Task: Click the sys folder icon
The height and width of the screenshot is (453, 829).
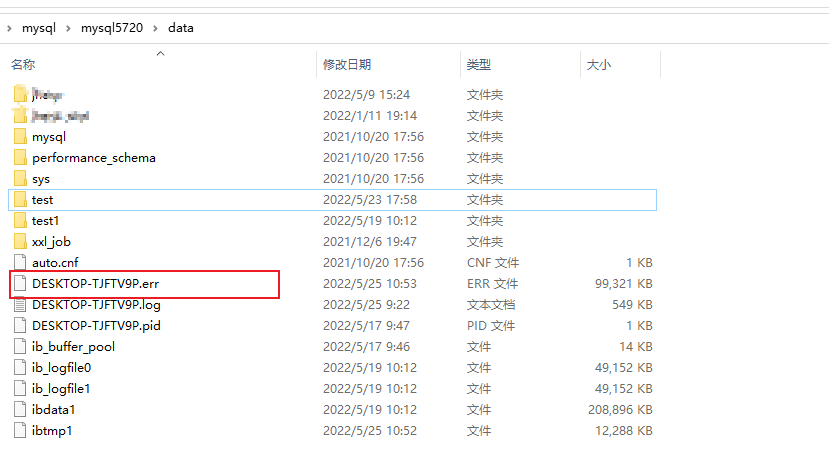Action: click(x=21, y=179)
